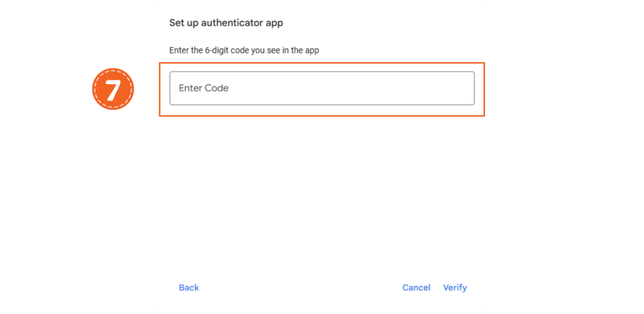The height and width of the screenshot is (314, 644).
Task: Click the 6-digit code instruction text
Action: coord(244,51)
